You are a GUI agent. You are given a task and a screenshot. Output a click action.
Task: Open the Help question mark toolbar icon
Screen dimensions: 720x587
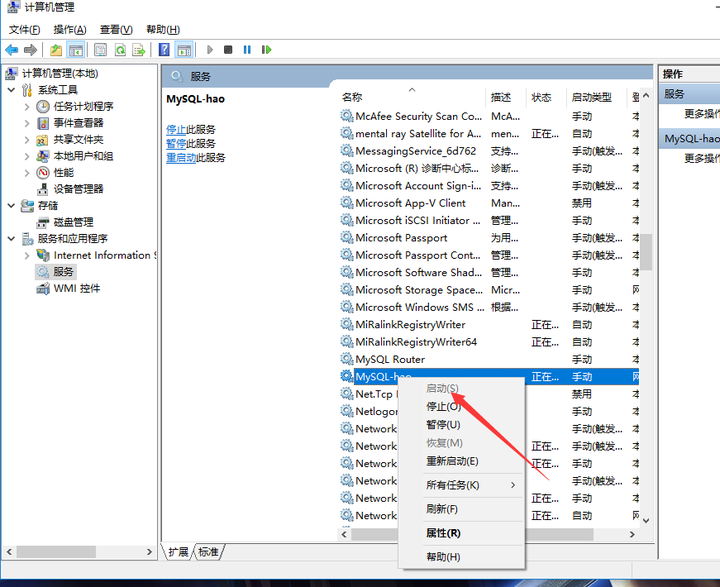point(164,50)
